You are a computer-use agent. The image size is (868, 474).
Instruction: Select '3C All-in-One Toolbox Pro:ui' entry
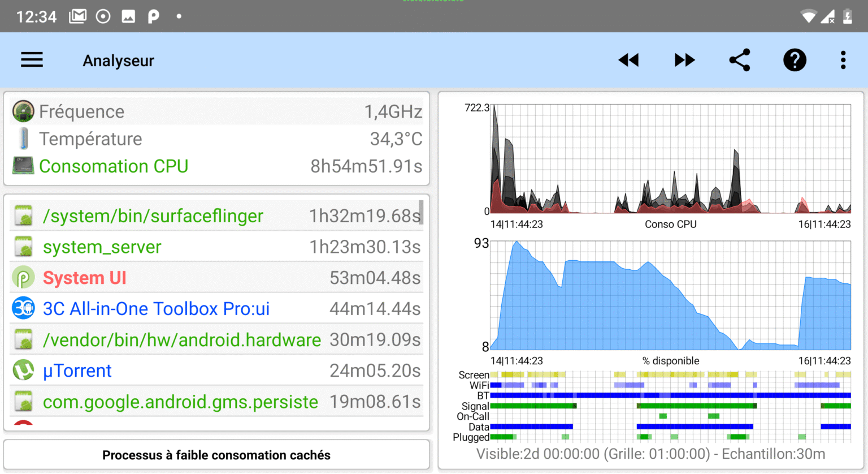[x=157, y=309]
